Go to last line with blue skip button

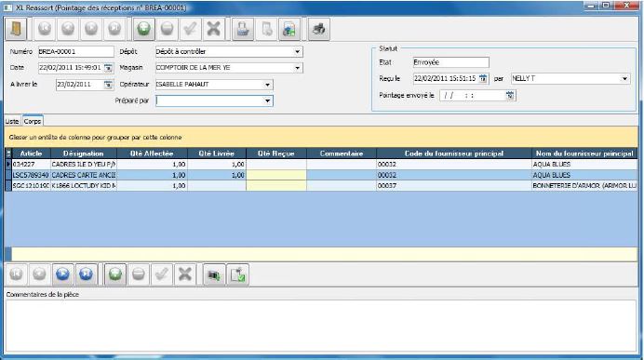pos(87,274)
